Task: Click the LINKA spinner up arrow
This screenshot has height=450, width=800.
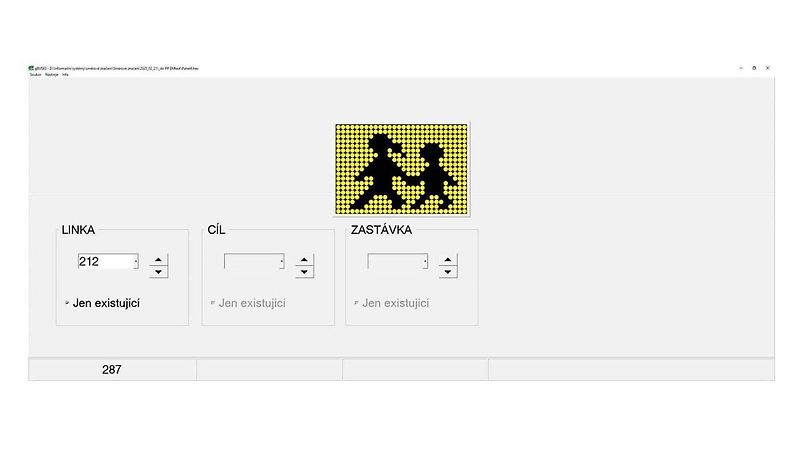Action: (158, 260)
